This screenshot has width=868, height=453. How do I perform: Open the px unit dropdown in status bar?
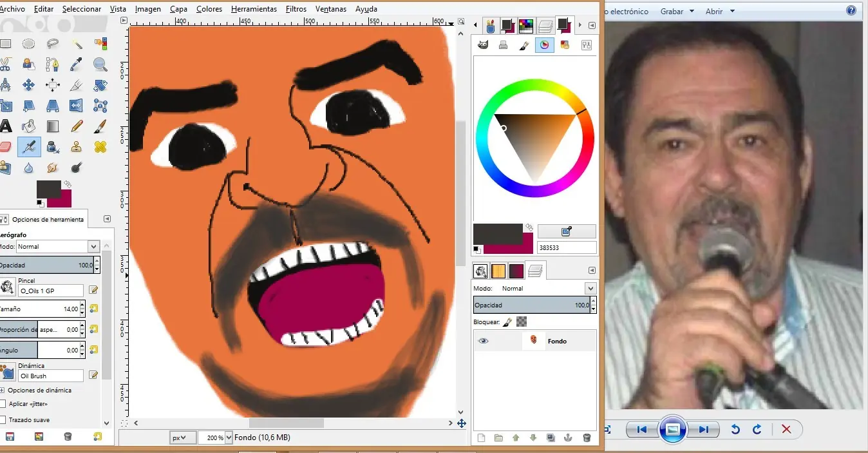tap(183, 438)
